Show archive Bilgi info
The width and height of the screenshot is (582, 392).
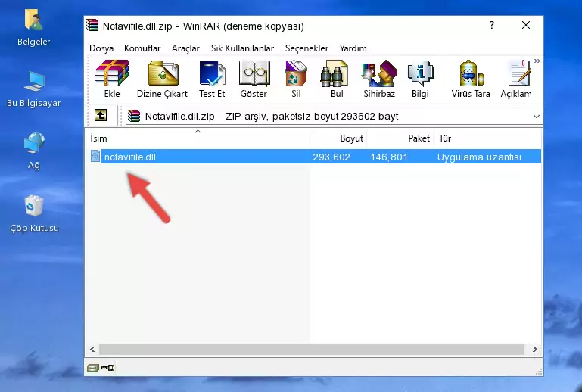[420, 79]
